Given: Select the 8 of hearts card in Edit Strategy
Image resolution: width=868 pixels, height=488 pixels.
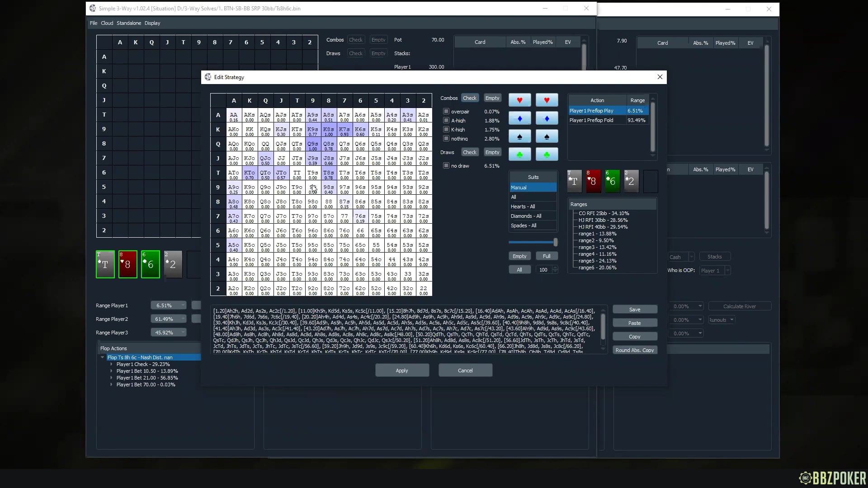Looking at the screenshot, I should (x=593, y=181).
